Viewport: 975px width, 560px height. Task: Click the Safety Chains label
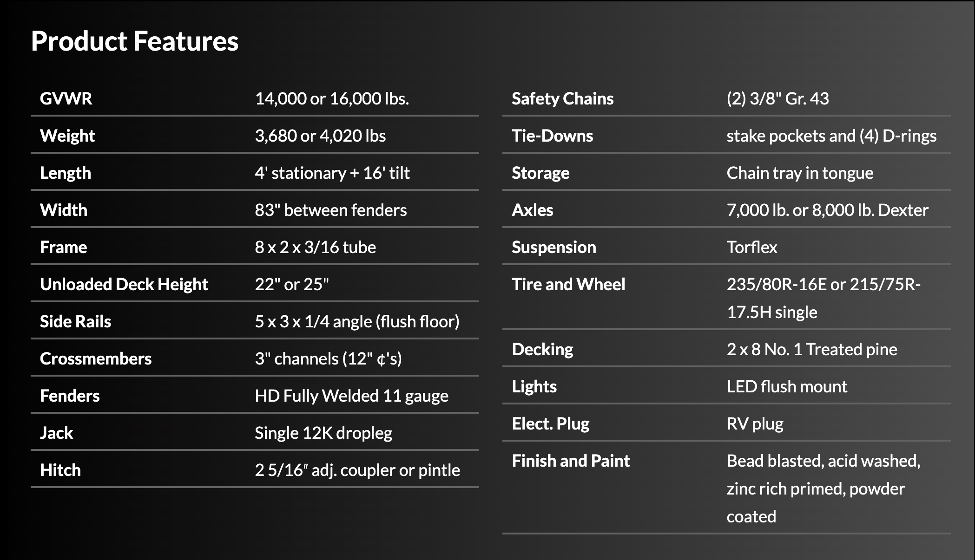(x=562, y=98)
